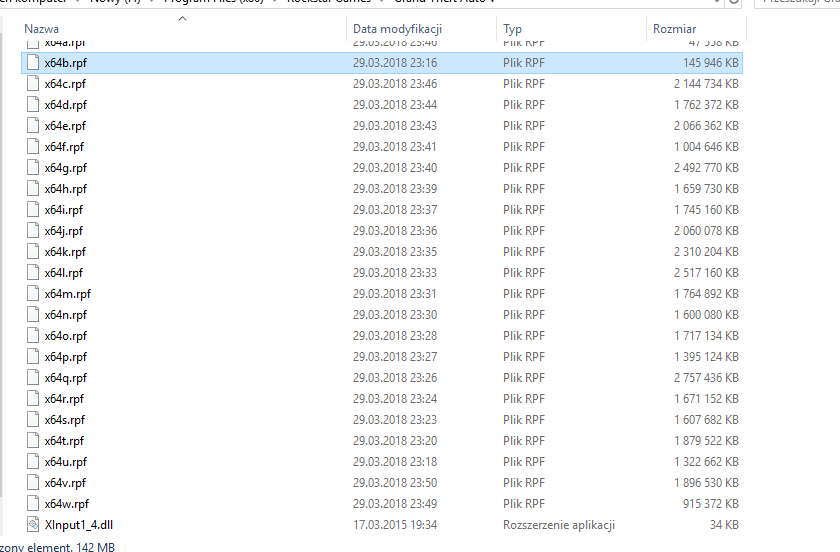The width and height of the screenshot is (840, 552).
Task: Click date 29.03.2018 23:18 of x64u.rpf
Action: click(x=395, y=461)
